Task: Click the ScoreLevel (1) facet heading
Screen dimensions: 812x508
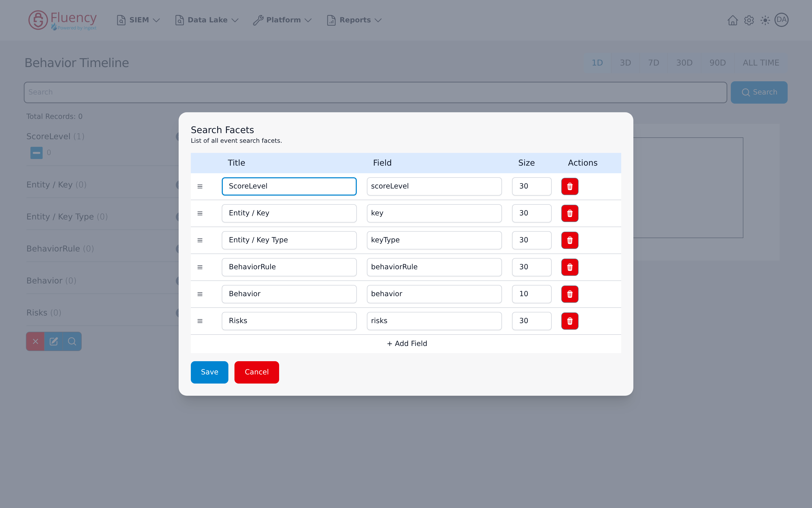Action: click(x=55, y=136)
